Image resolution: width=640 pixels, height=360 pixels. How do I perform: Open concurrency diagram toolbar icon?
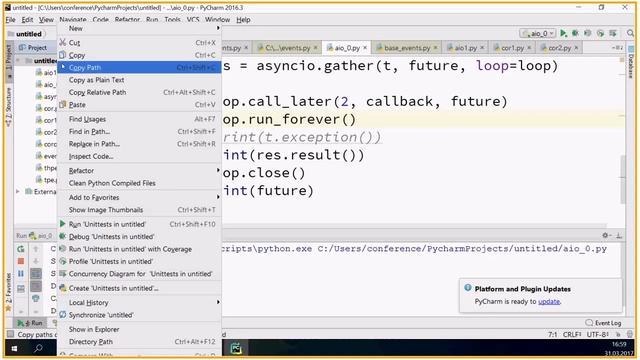(613, 33)
